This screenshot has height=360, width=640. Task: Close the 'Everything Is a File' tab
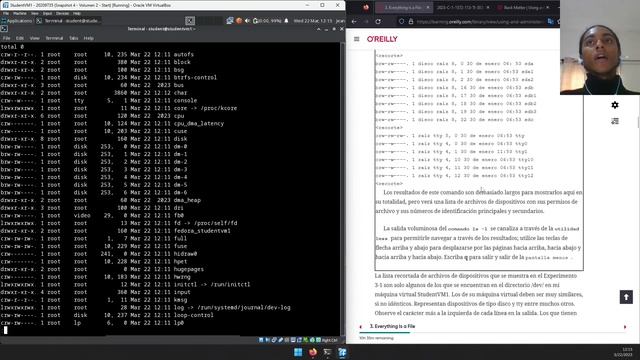[428, 7]
